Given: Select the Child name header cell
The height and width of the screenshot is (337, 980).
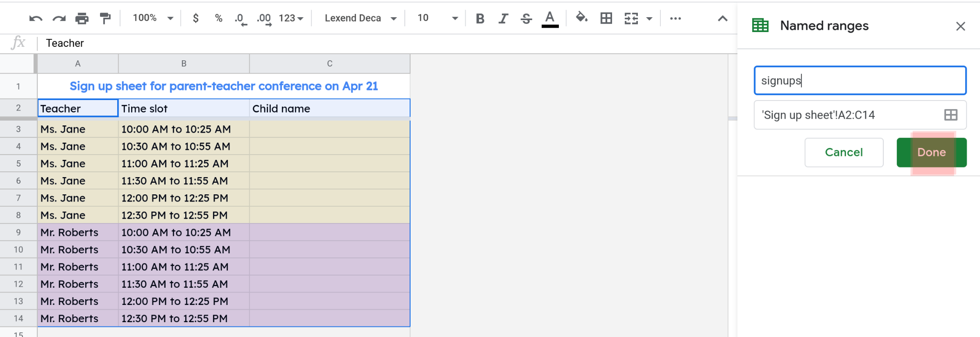Looking at the screenshot, I should coord(330,108).
